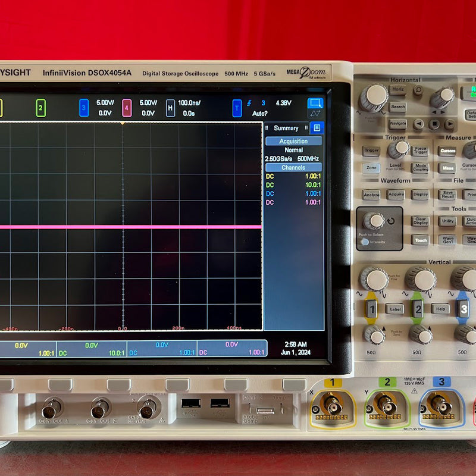Push the Force Trigger button
The image size is (476, 476).
click(421, 151)
